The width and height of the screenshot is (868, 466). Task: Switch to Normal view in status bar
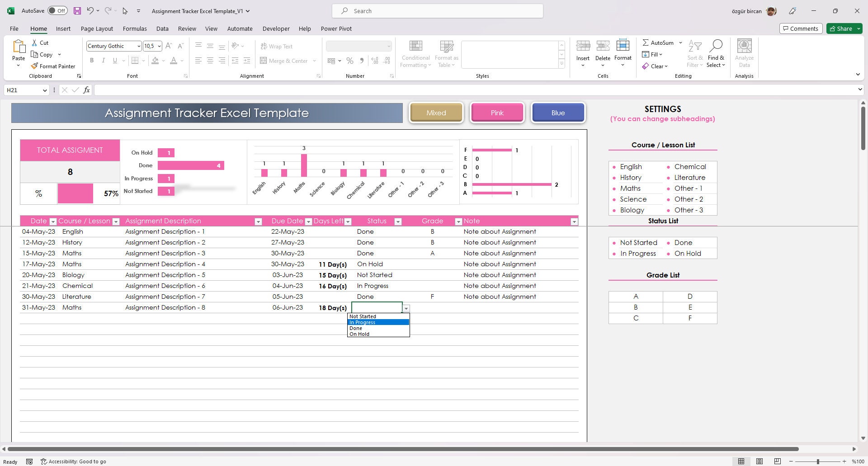click(741, 461)
